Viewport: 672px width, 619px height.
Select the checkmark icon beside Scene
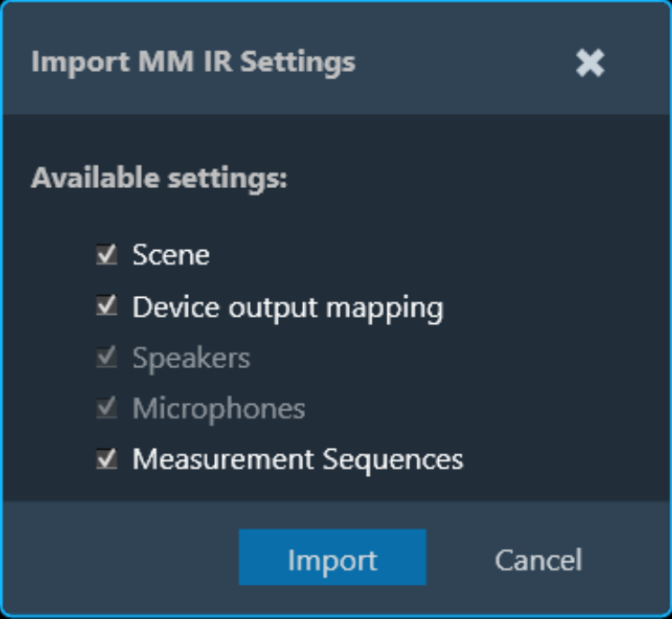(107, 255)
